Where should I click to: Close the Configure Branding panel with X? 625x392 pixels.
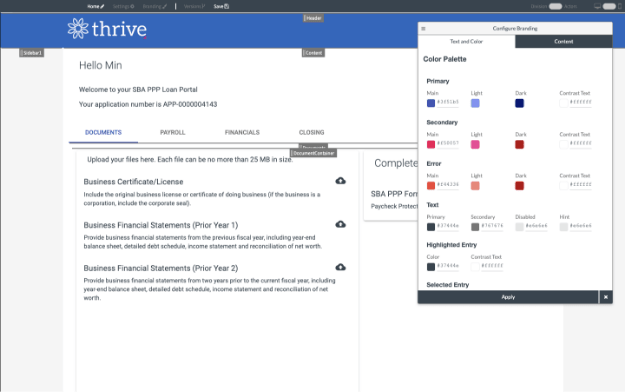click(606, 297)
